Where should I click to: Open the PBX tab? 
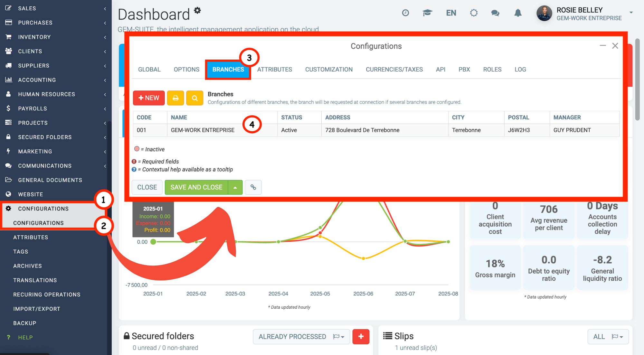[464, 69]
